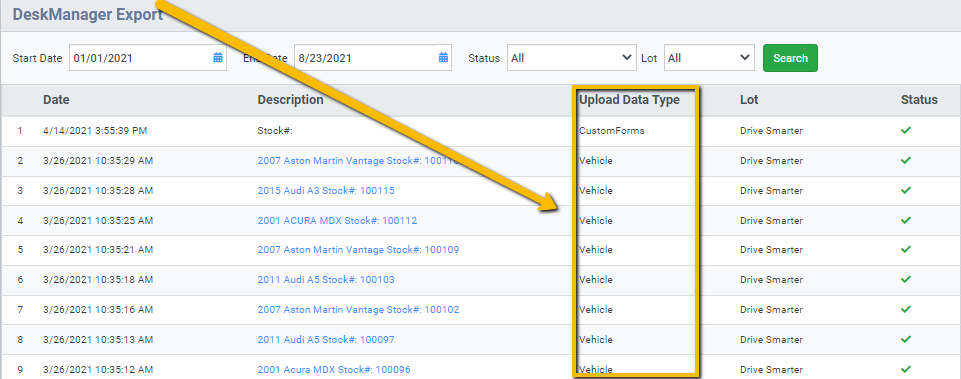The image size is (961, 379).
Task: Select date 3/26/2021 10:35:21 AM
Action: tap(98, 250)
